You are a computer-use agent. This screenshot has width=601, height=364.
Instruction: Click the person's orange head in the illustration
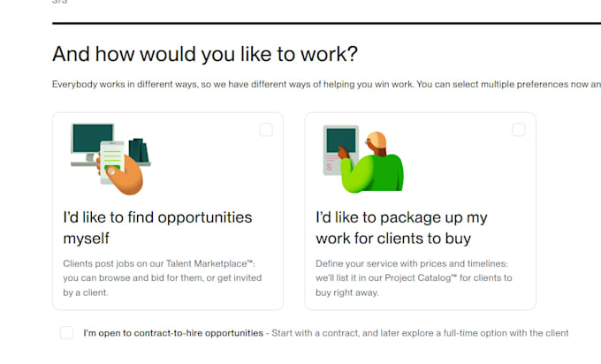pos(377,143)
